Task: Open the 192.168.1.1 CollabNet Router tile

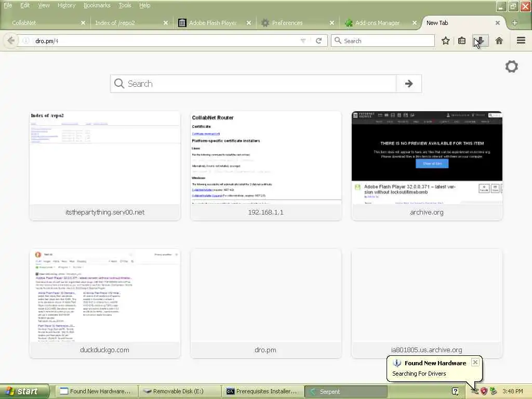Action: [265, 166]
